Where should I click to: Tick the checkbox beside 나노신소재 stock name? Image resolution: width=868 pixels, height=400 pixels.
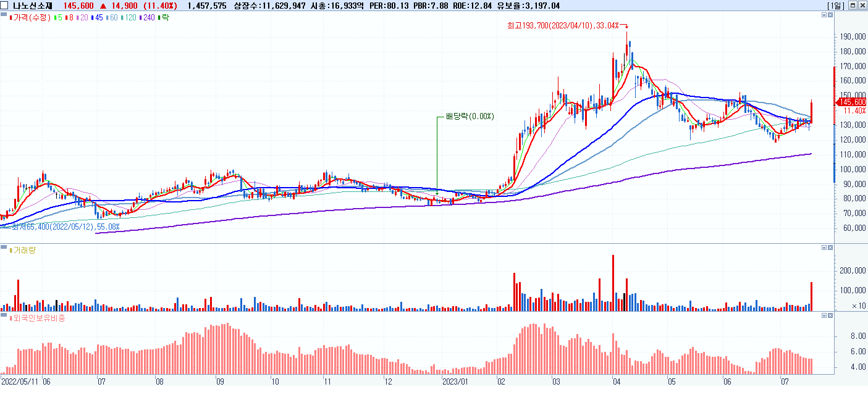tap(5, 6)
